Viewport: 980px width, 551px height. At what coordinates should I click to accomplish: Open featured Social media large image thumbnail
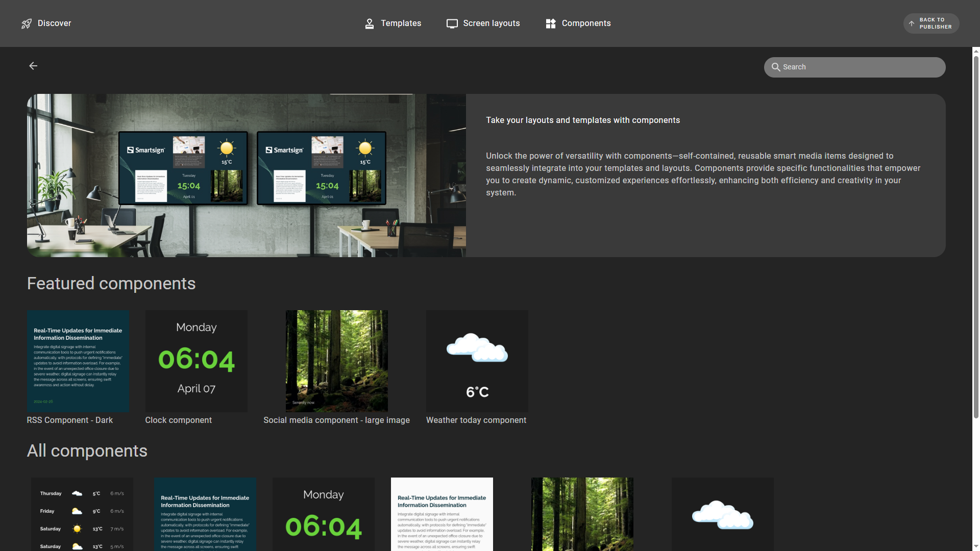[x=337, y=361]
